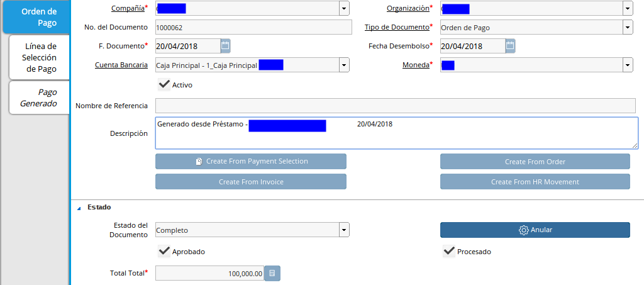Viewport: 644px width, 285px height.
Task: Collapse the Estado section triangle
Action: [x=79, y=208]
